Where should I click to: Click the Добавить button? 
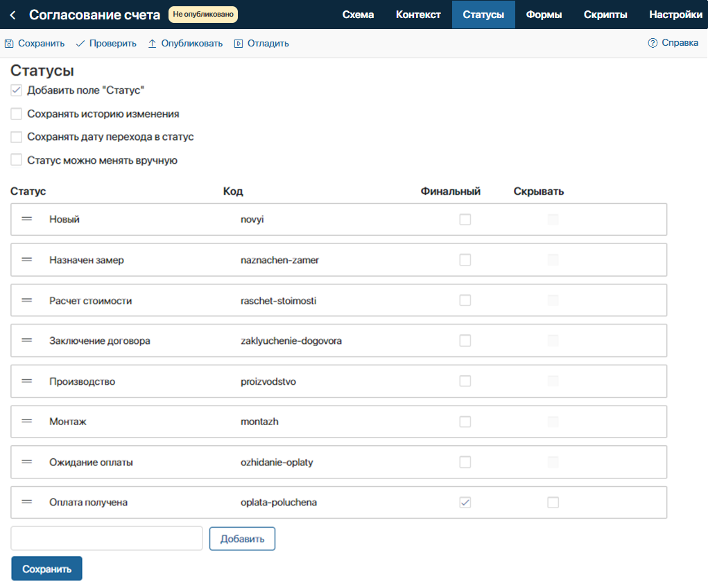click(242, 539)
